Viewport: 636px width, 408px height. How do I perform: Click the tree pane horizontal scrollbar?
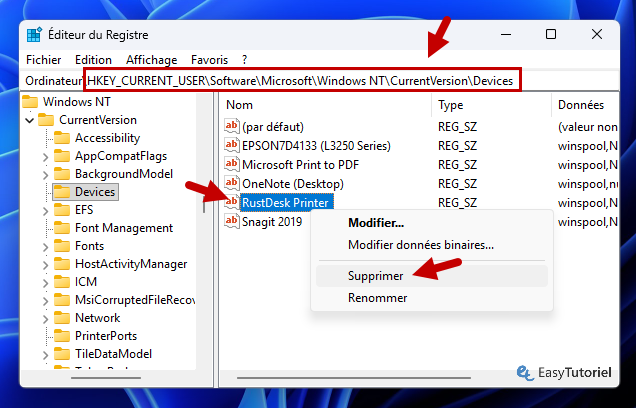point(106,378)
